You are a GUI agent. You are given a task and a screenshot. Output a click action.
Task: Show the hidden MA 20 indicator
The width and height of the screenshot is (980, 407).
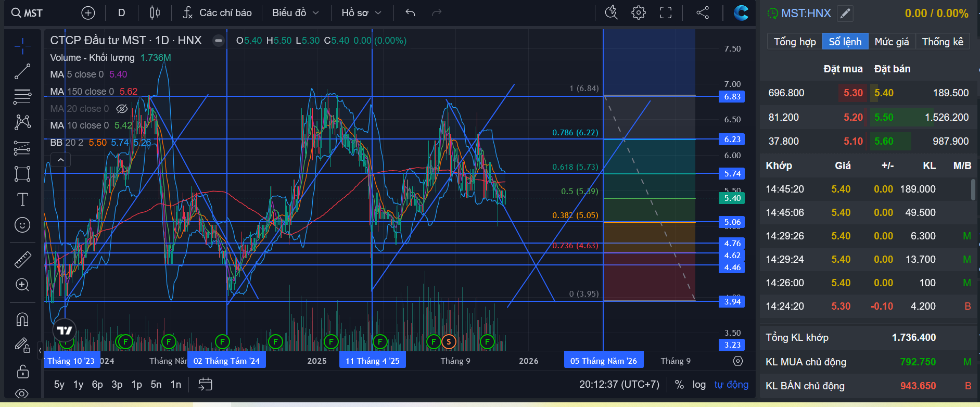[x=122, y=109]
